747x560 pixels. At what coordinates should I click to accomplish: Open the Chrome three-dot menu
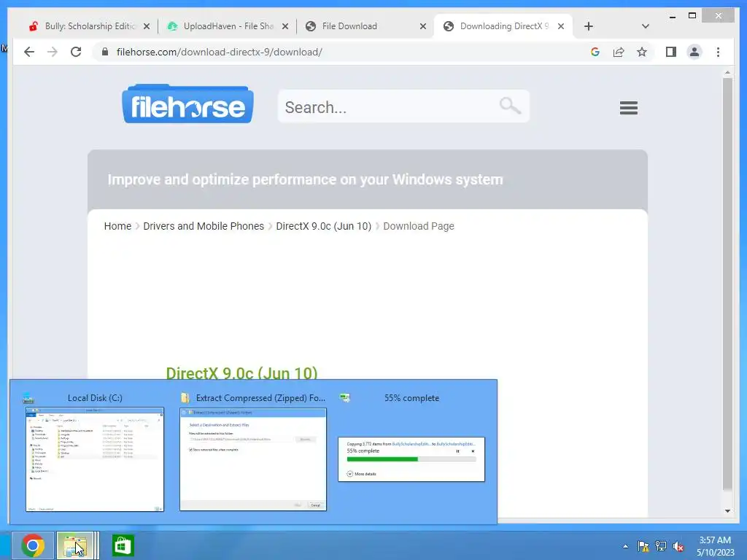[718, 52]
